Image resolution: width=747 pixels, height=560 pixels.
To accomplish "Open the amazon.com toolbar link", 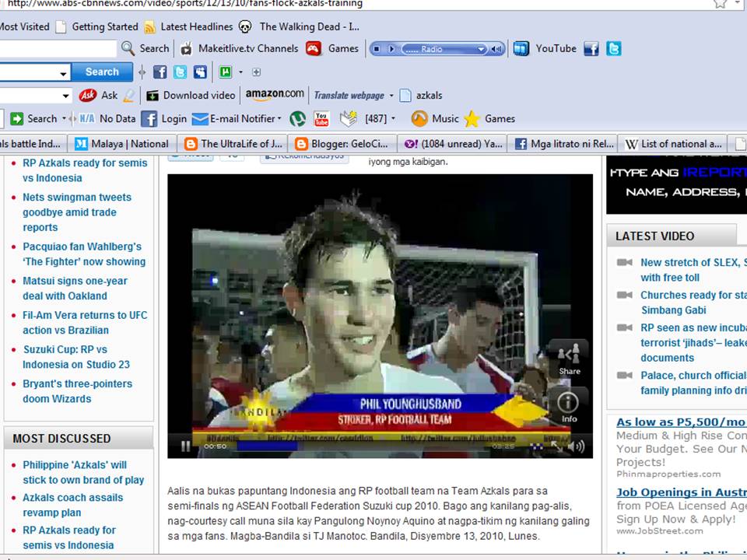I will (275, 94).
